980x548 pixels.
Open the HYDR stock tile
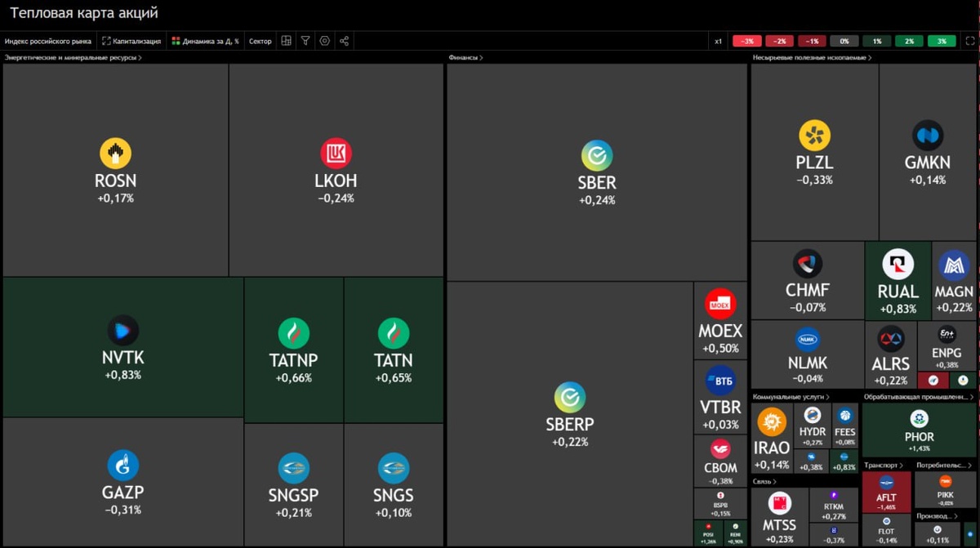pos(813,425)
